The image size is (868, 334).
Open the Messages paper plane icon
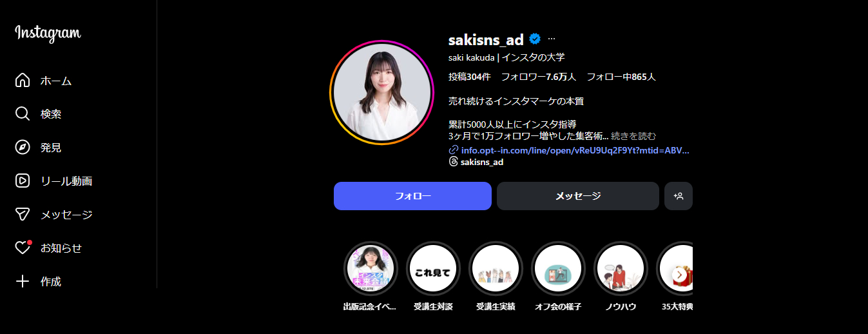coord(23,215)
